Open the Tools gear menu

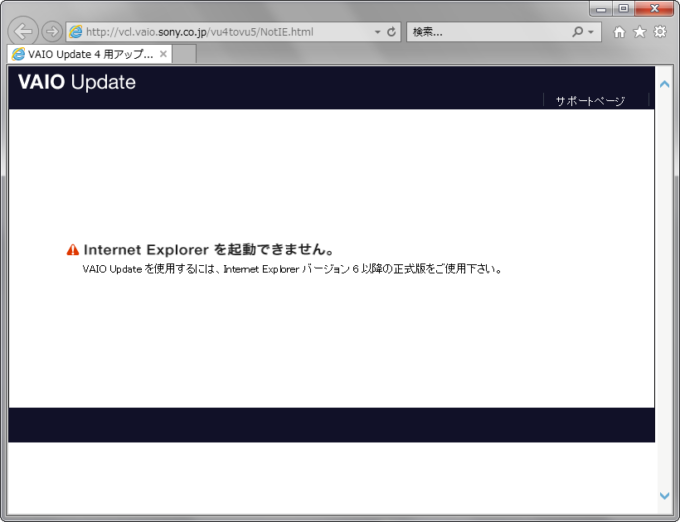(x=660, y=32)
